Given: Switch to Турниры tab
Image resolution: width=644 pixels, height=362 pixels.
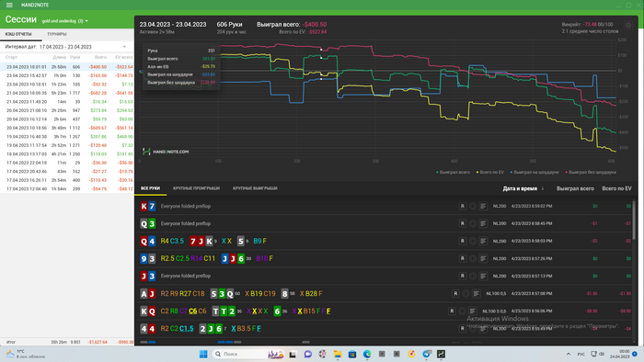Looking at the screenshot, I should [x=57, y=34].
